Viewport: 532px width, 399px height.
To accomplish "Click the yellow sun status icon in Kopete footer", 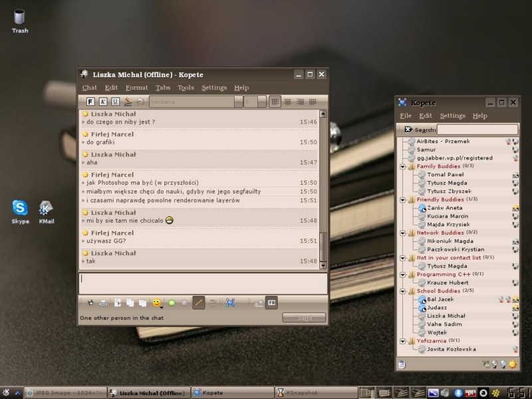I will point(512,364).
